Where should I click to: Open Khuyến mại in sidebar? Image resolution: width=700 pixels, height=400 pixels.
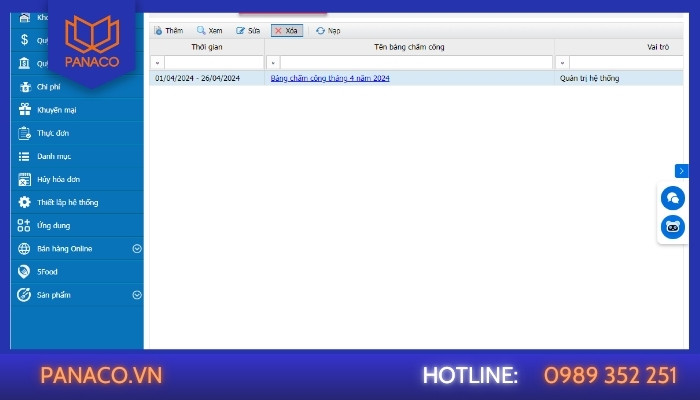click(77, 110)
